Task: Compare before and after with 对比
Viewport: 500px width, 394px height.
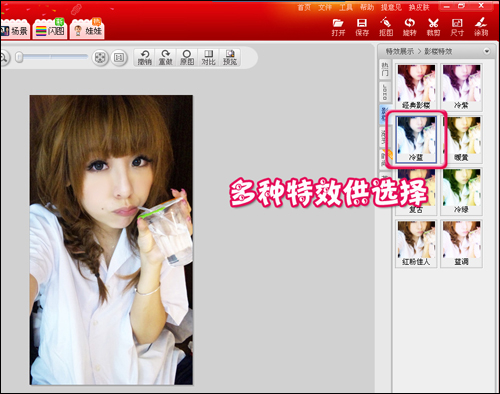Action: click(x=208, y=58)
